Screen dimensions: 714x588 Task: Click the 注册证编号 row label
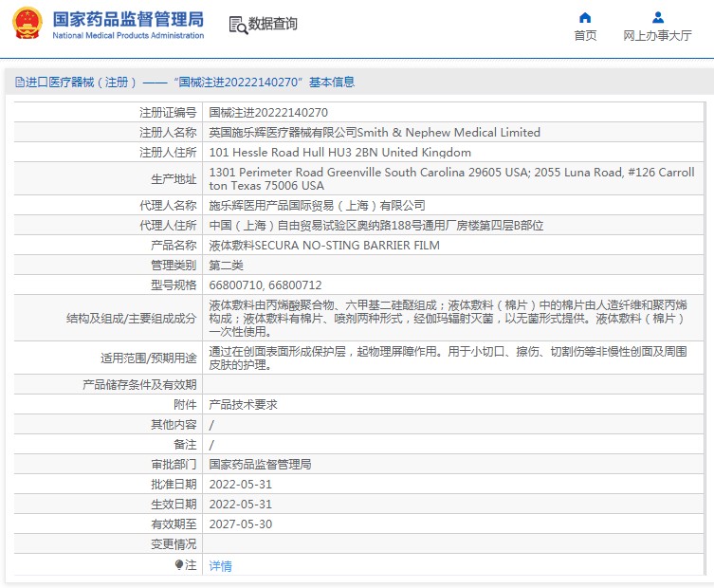click(x=168, y=113)
